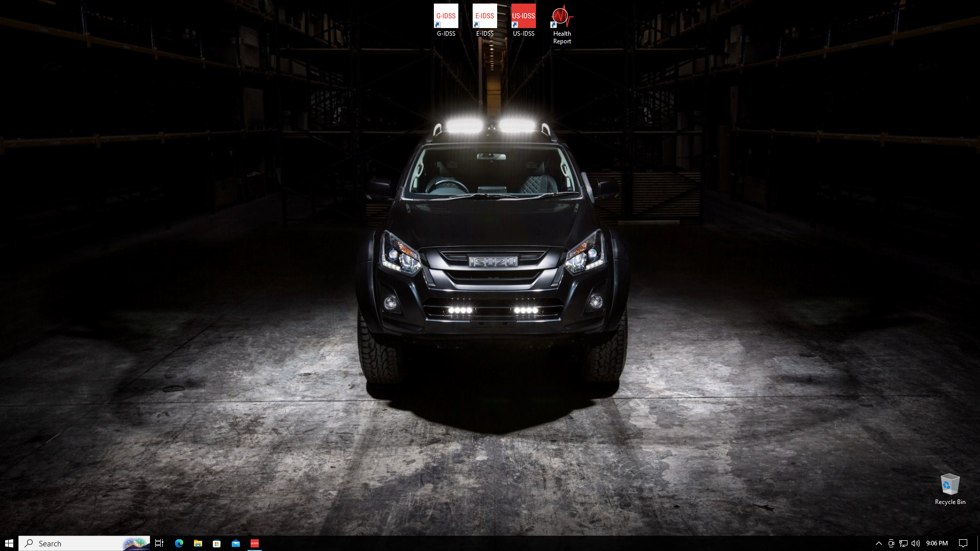Open the network status tray icon
The image size is (980, 551).
[x=903, y=543]
